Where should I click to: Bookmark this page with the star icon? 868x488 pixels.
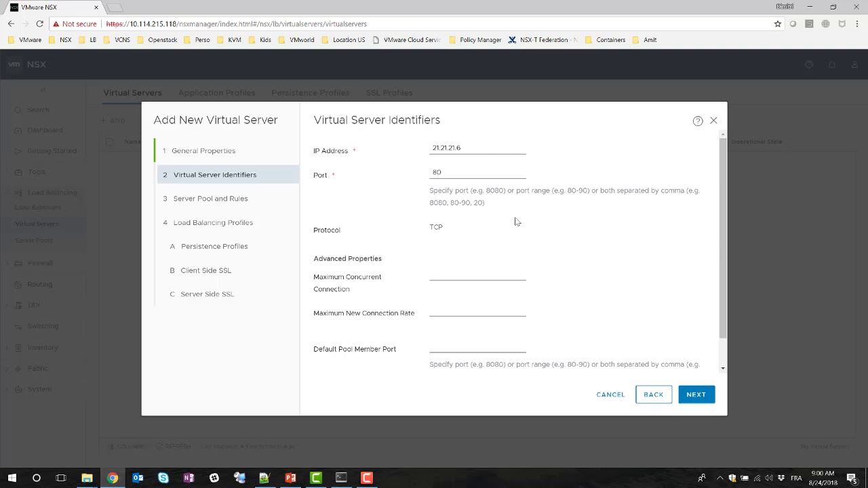[x=778, y=24]
